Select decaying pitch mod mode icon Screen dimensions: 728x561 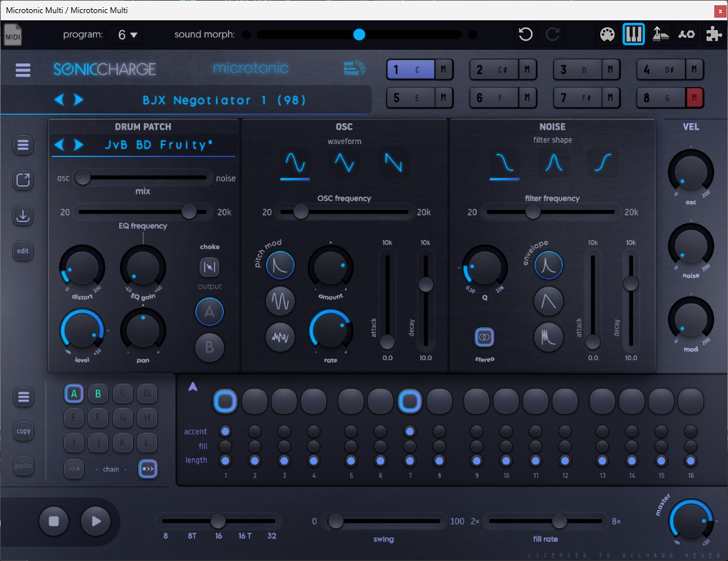tap(280, 265)
